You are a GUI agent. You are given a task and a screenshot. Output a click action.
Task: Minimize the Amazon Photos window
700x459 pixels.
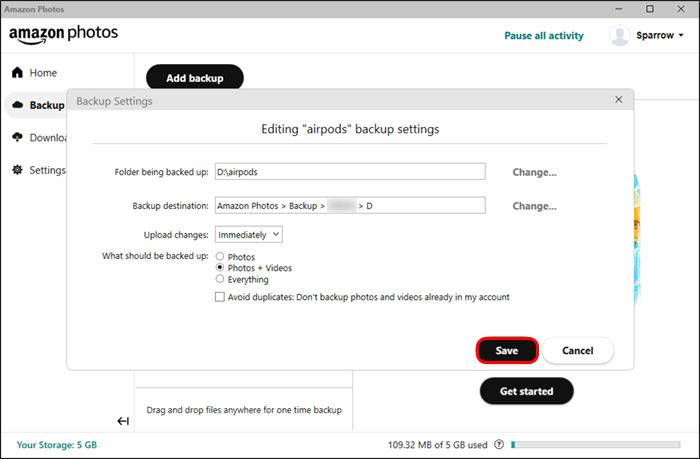pyautogui.click(x=619, y=9)
